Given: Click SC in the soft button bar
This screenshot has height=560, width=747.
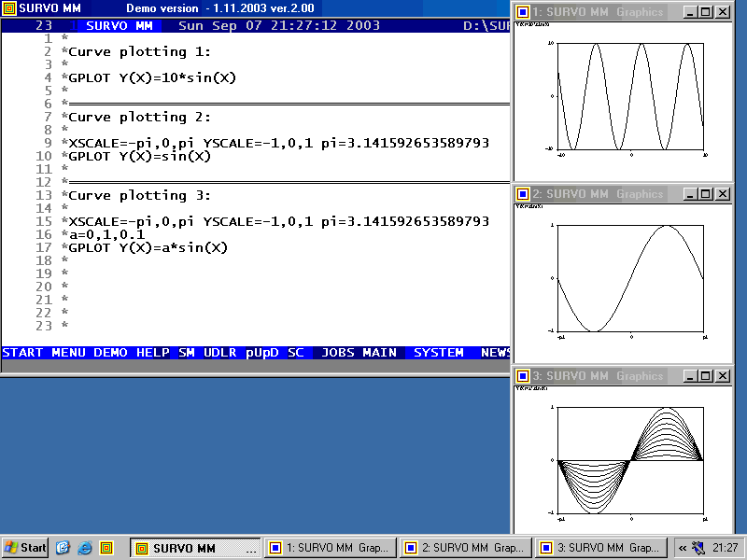Looking at the screenshot, I should pos(296,353).
